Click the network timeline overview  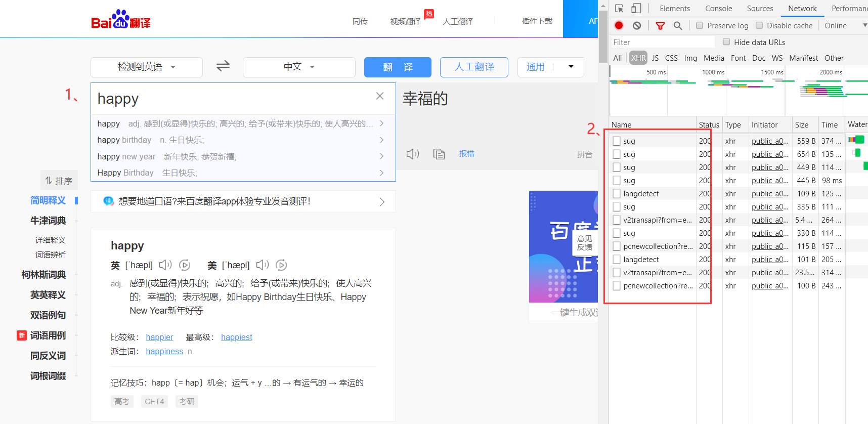click(x=739, y=91)
